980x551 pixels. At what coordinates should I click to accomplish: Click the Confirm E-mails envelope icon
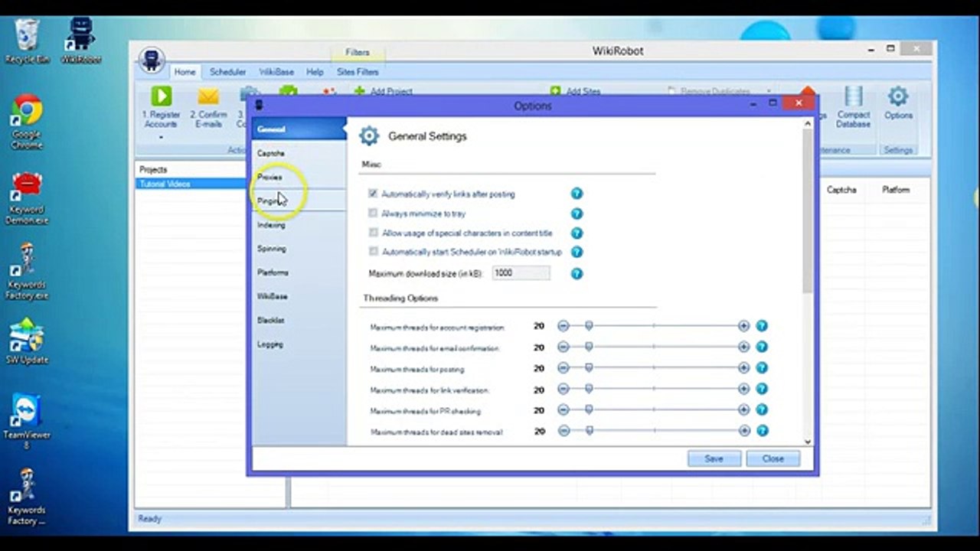point(208,96)
